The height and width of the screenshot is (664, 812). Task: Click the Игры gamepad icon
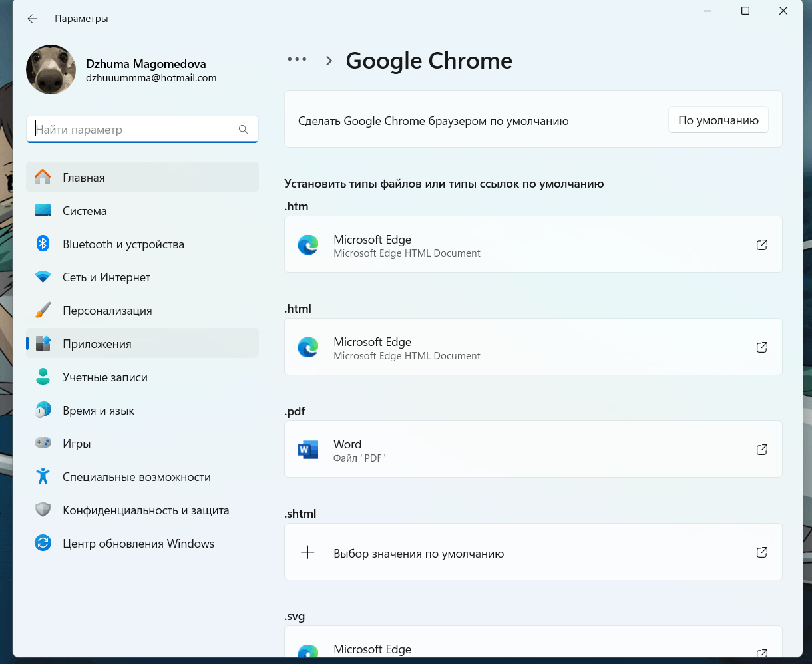tap(43, 443)
